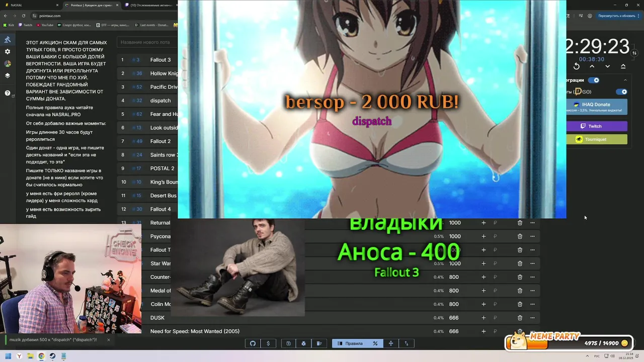Add amount to Counter- row lot

(484, 277)
